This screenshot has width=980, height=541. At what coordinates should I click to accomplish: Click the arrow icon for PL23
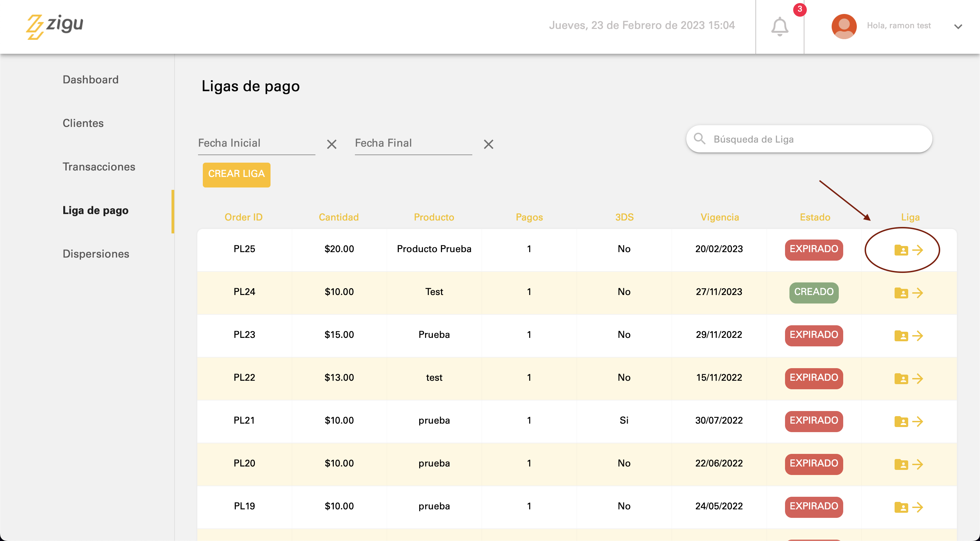pyautogui.click(x=918, y=335)
